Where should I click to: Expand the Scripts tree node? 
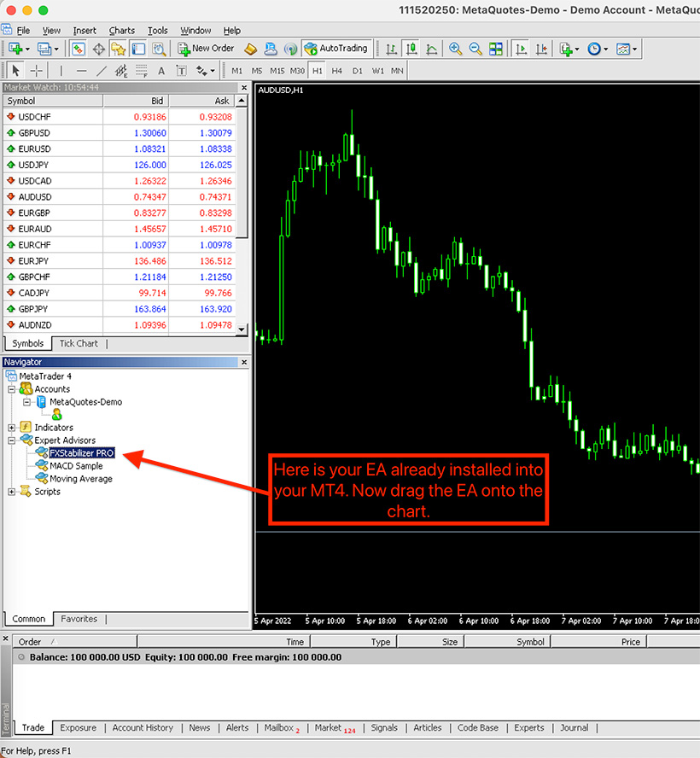pyautogui.click(x=12, y=492)
